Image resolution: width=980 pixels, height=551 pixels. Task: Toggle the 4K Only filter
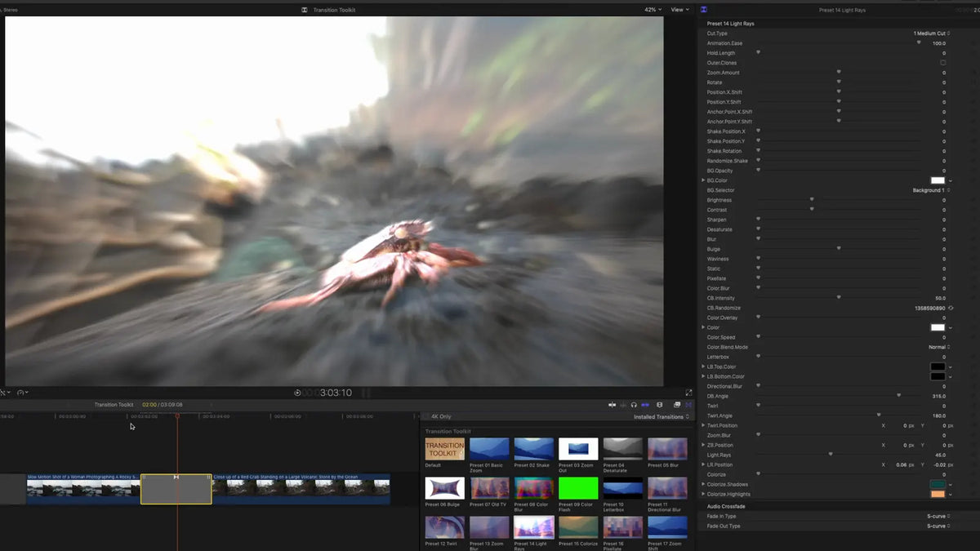(441, 416)
